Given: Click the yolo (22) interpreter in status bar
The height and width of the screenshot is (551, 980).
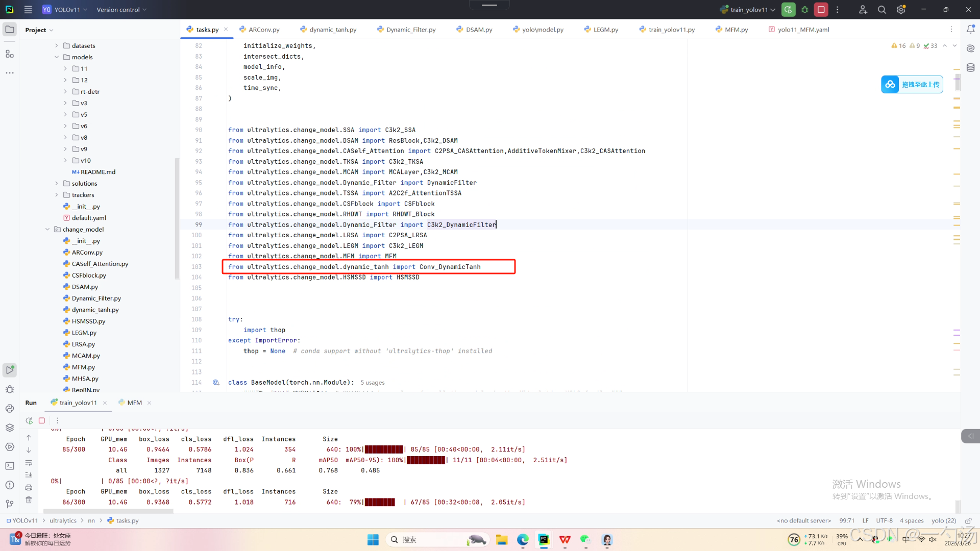Looking at the screenshot, I should 943,521.
